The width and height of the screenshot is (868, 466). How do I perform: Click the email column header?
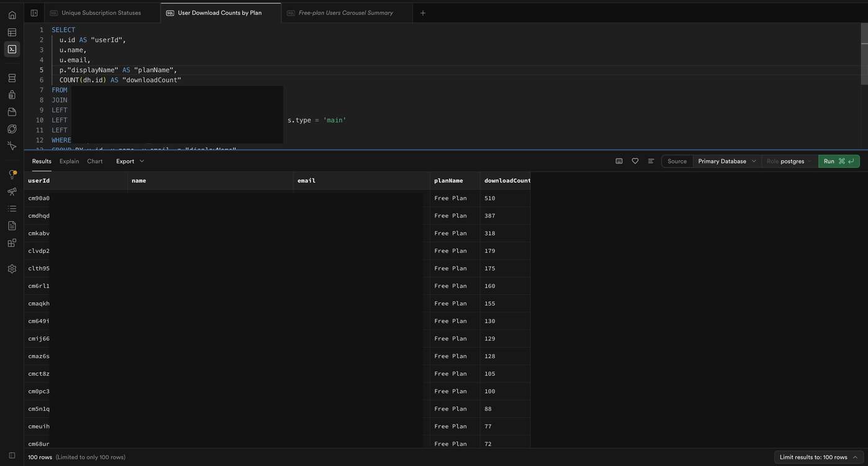pos(361,180)
